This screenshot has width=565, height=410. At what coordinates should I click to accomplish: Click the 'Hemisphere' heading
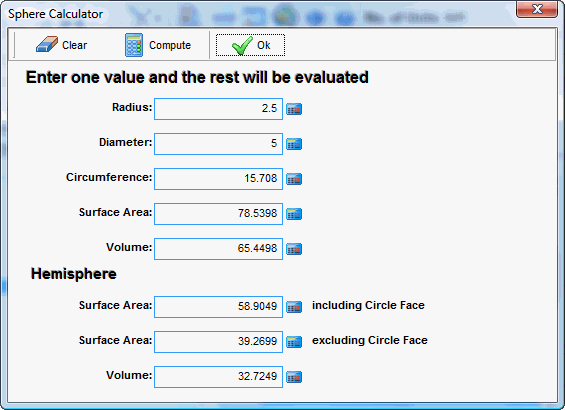(x=74, y=274)
